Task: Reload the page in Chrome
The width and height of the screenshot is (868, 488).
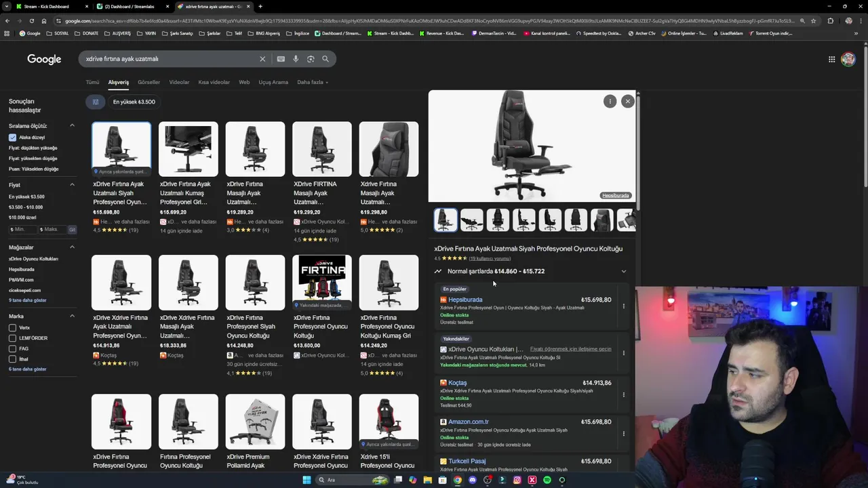Action: 32,21
